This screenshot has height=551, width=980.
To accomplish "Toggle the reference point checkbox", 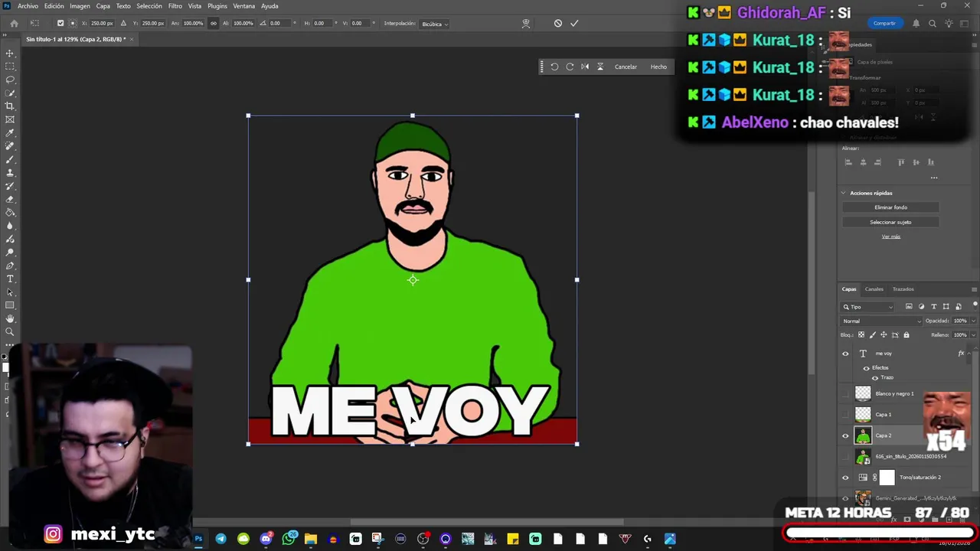I will coord(60,23).
